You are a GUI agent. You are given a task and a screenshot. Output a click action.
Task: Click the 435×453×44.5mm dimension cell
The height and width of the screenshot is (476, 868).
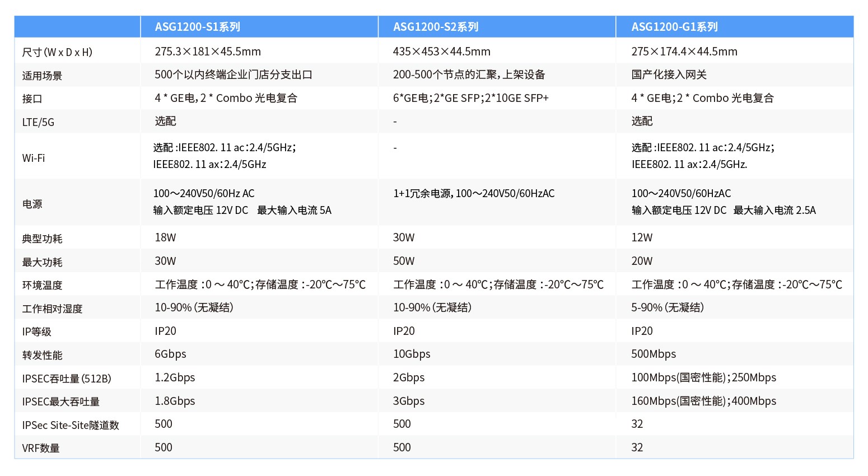coord(441,52)
